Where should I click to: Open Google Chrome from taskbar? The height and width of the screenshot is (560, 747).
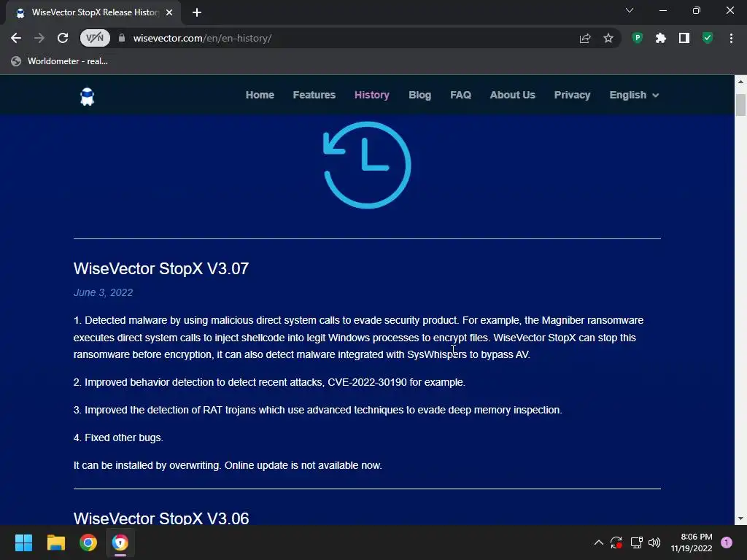click(x=88, y=542)
